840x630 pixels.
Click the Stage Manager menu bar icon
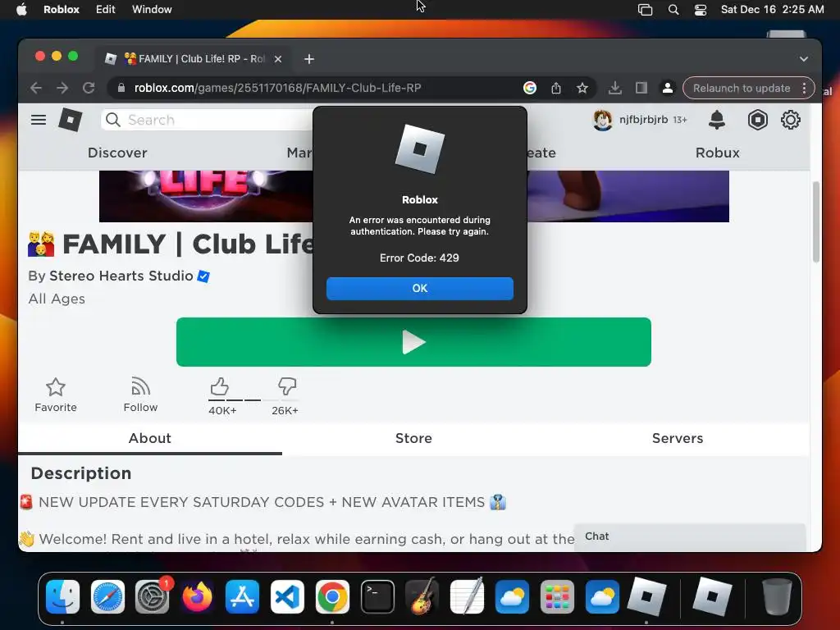645,9
